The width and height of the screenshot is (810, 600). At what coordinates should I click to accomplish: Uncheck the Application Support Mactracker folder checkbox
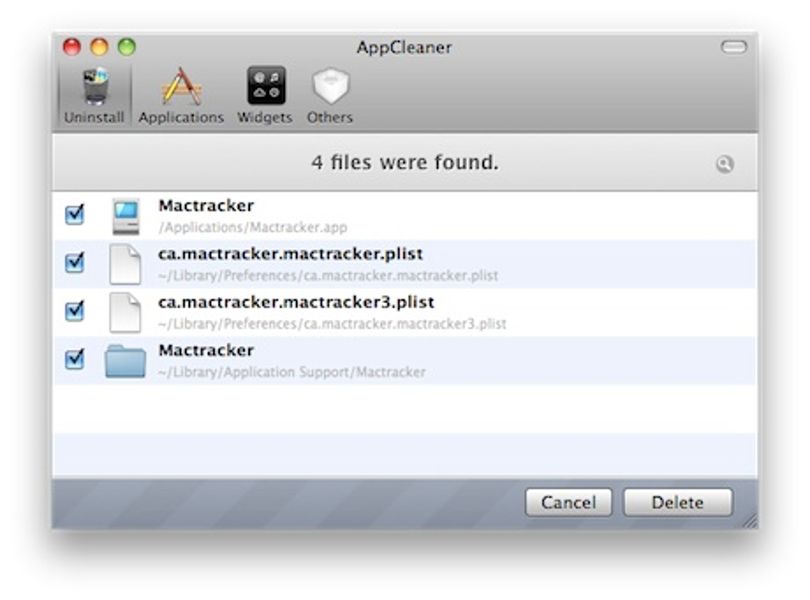[x=74, y=359]
